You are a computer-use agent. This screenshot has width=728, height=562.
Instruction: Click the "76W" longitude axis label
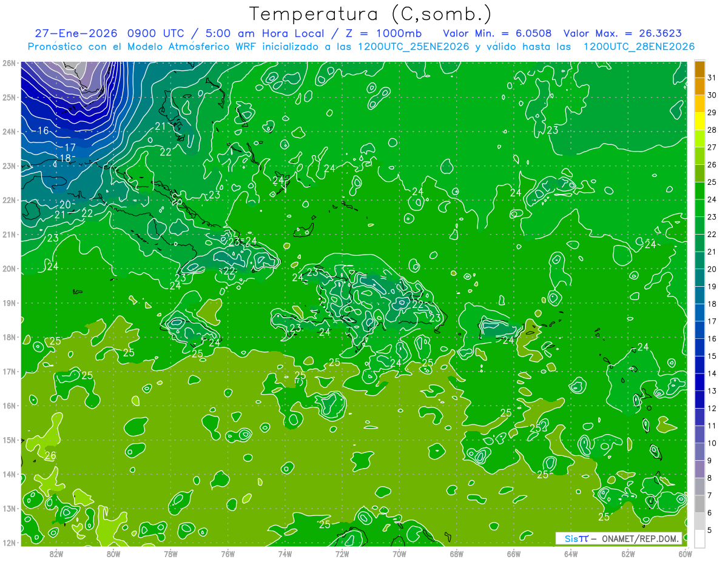[x=227, y=554]
